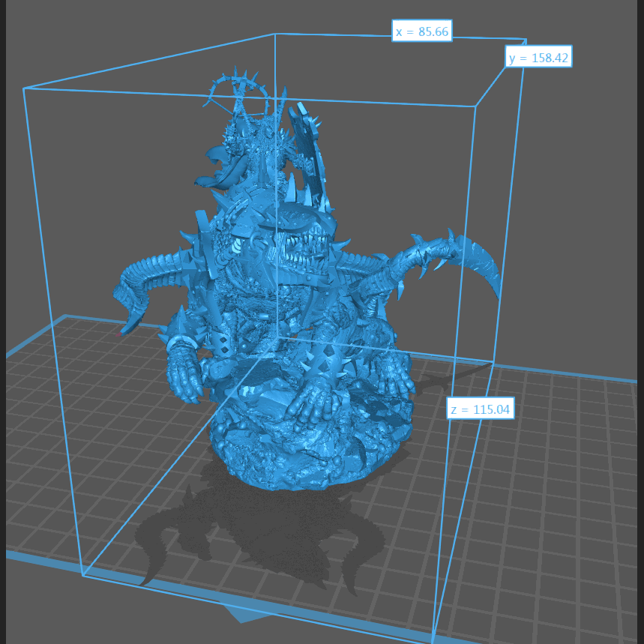
Task: Click the z = 115.04 dimension label
Action: click(480, 409)
